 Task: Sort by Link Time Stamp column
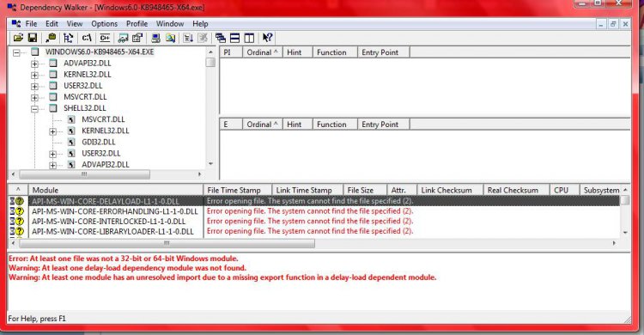tap(307, 190)
